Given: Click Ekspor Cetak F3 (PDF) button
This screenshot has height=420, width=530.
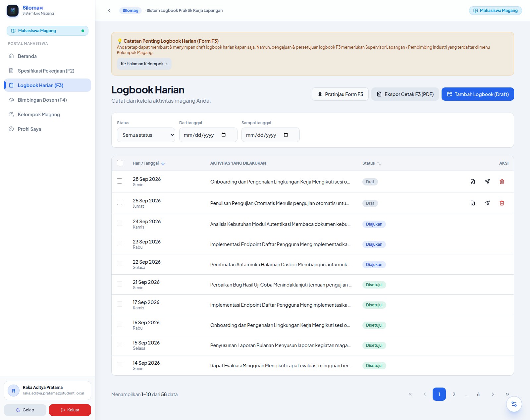Looking at the screenshot, I should [x=405, y=94].
